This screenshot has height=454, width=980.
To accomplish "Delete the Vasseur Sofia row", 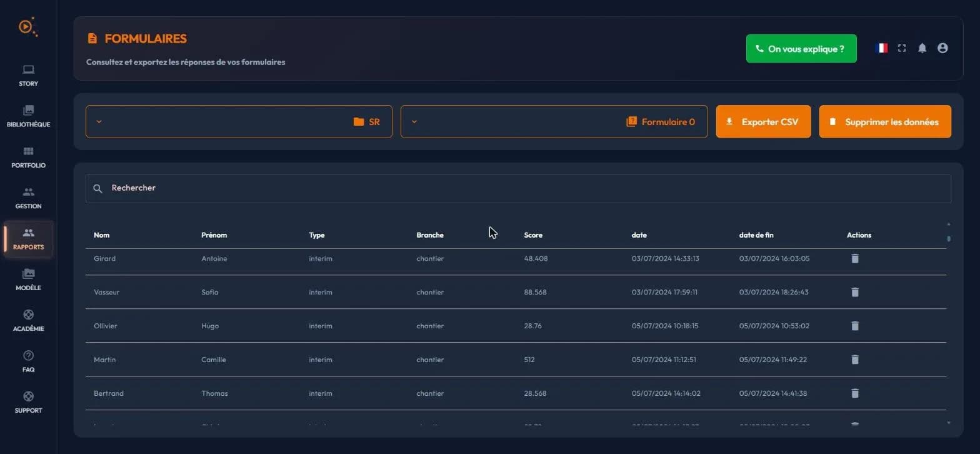I will point(855,292).
